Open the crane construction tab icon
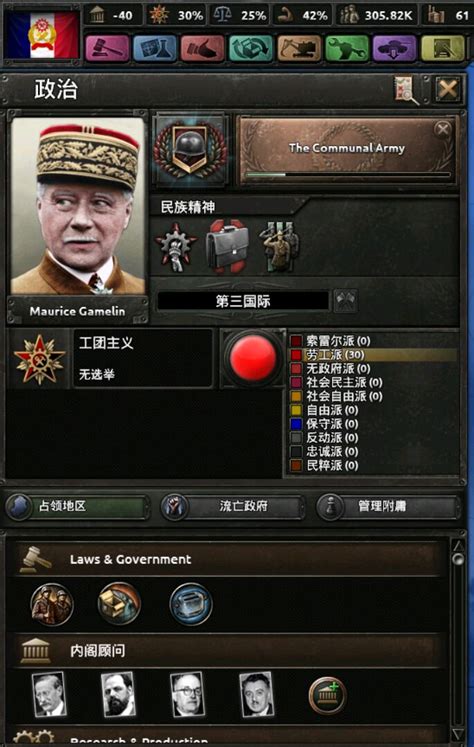 (x=299, y=48)
